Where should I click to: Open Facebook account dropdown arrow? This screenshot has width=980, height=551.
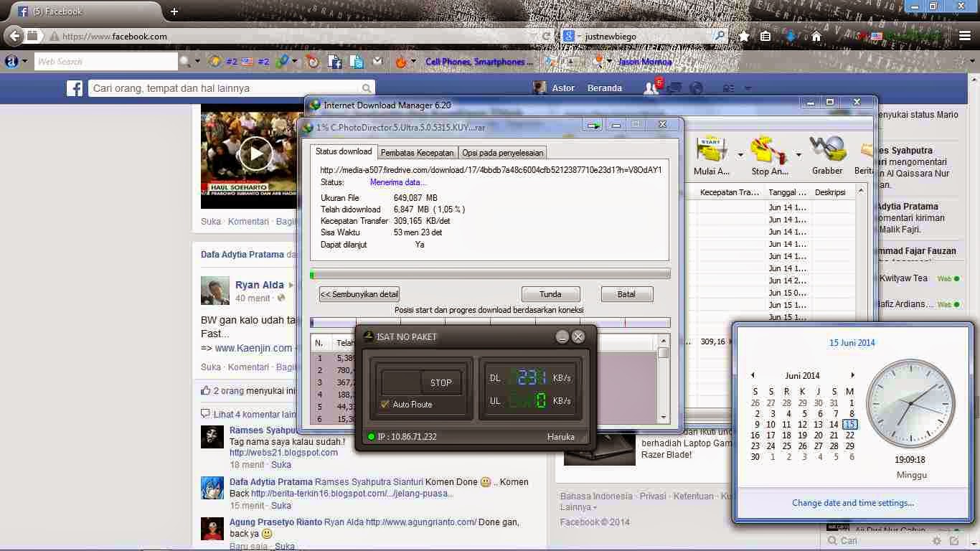748,88
